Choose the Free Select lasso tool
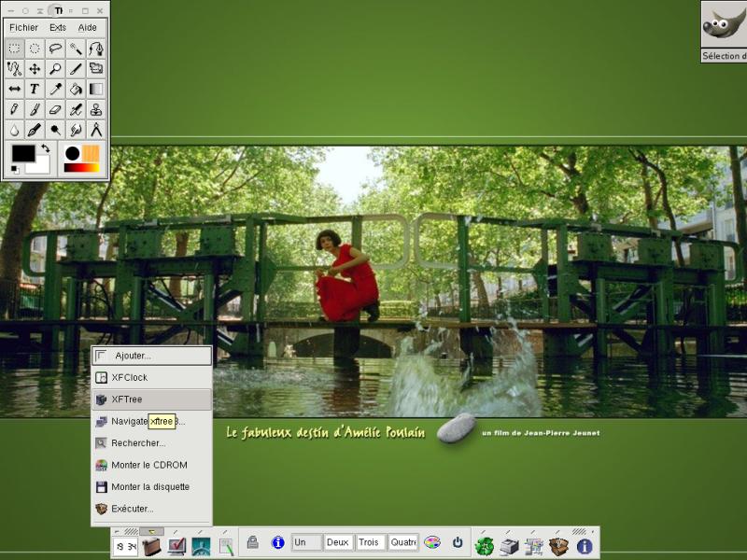 55,49
